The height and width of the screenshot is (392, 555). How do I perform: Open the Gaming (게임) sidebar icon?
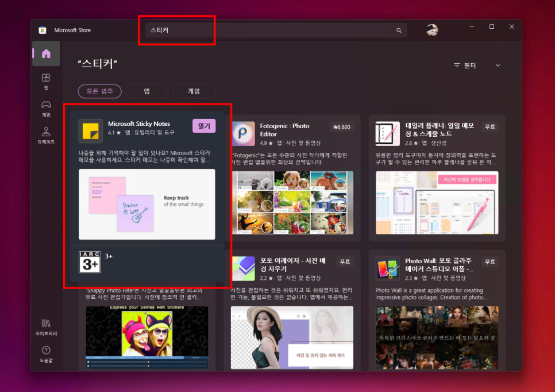(x=46, y=109)
